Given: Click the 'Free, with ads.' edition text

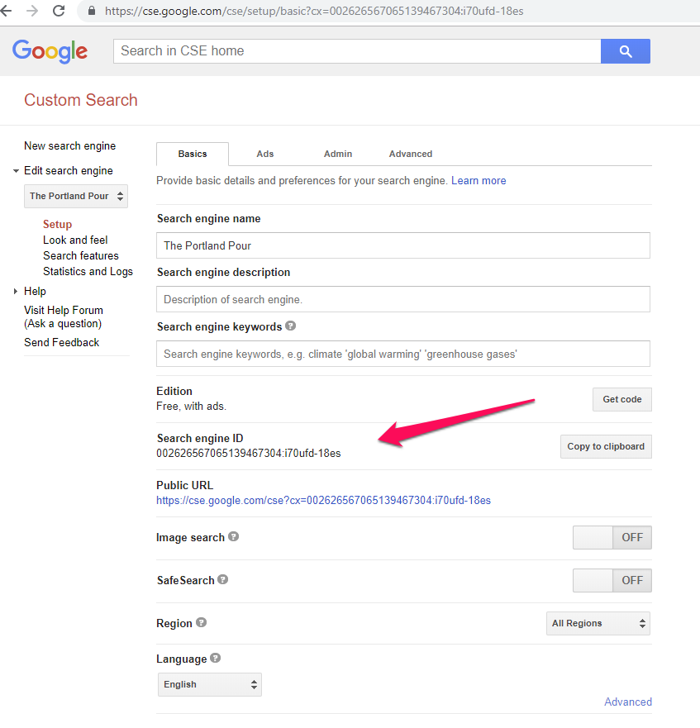Looking at the screenshot, I should (192, 407).
